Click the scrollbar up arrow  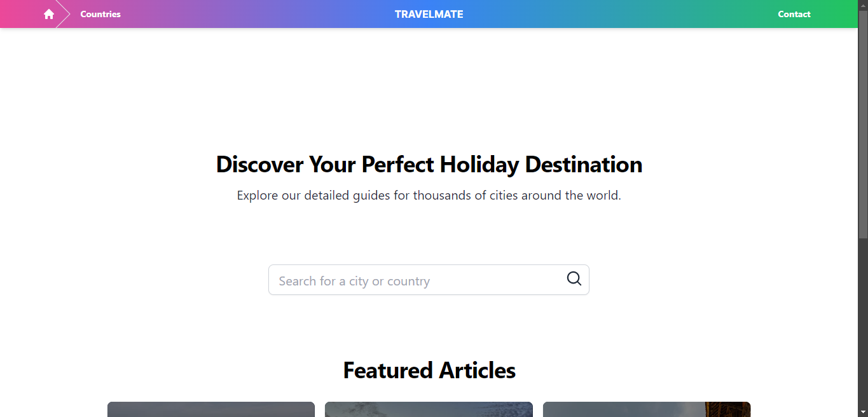[863, 4]
